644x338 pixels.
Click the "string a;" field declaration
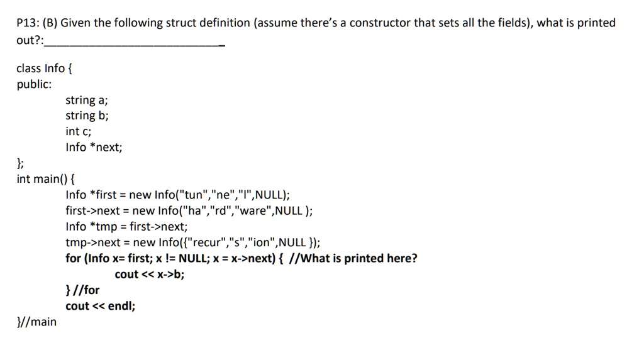[87, 100]
